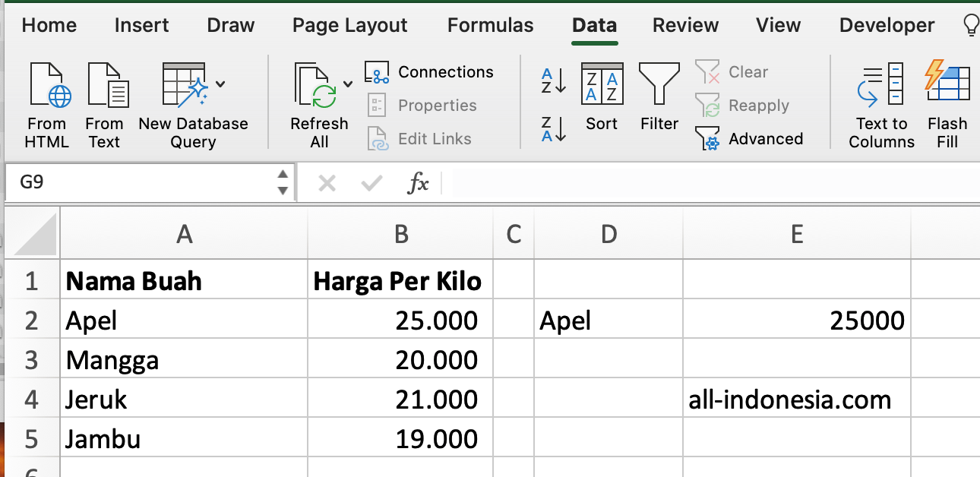Open the Name Box stepper arrows

click(x=283, y=183)
